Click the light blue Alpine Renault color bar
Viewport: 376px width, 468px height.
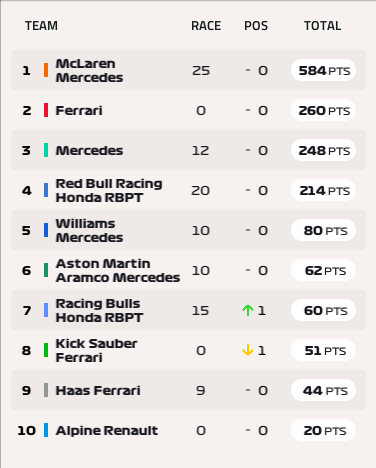46,430
